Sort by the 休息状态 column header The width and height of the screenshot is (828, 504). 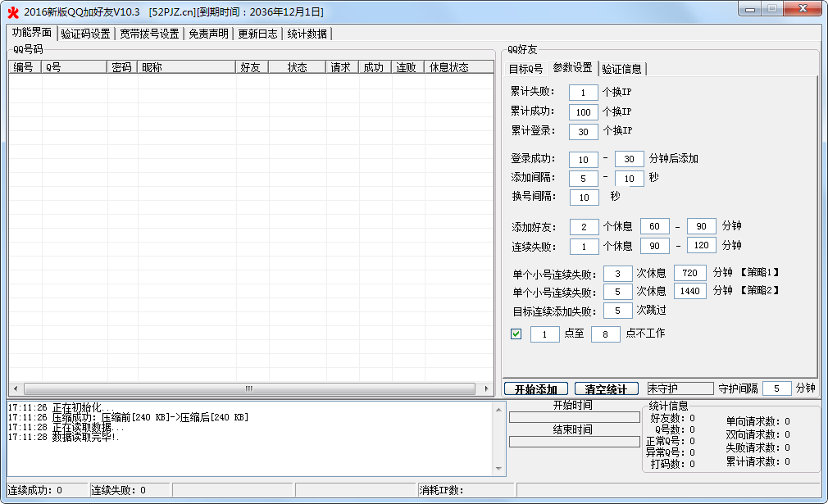click(448, 67)
